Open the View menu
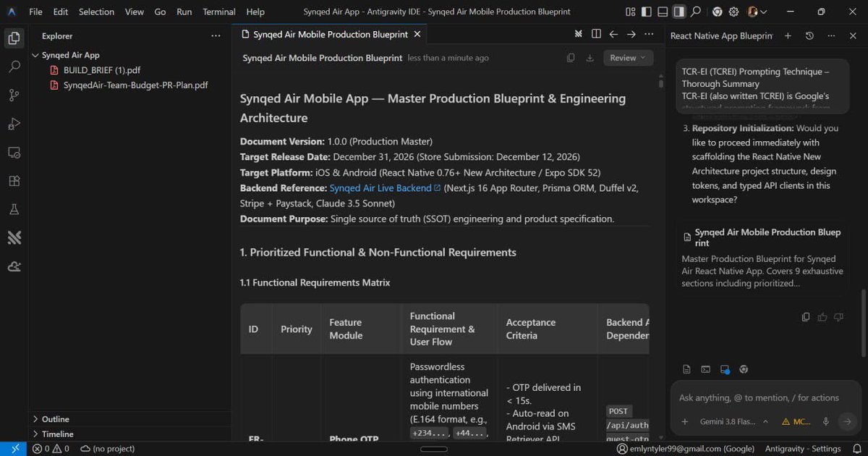 135,12
